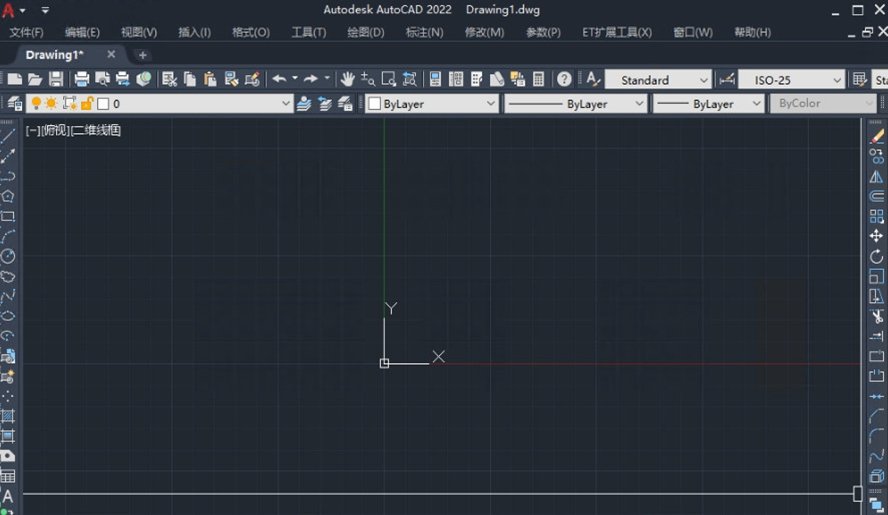Open the Standard text style dropdown
Screen dimensions: 888x515
point(703,80)
